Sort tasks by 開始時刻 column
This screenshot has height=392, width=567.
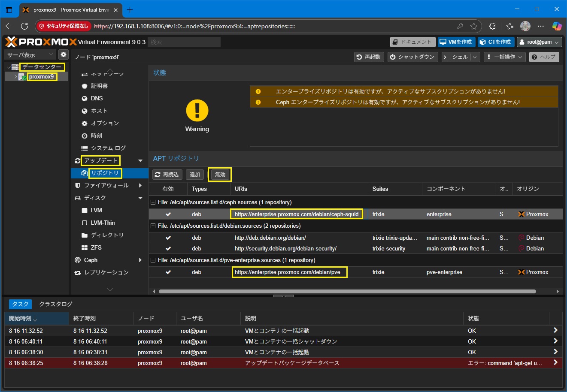[37, 318]
